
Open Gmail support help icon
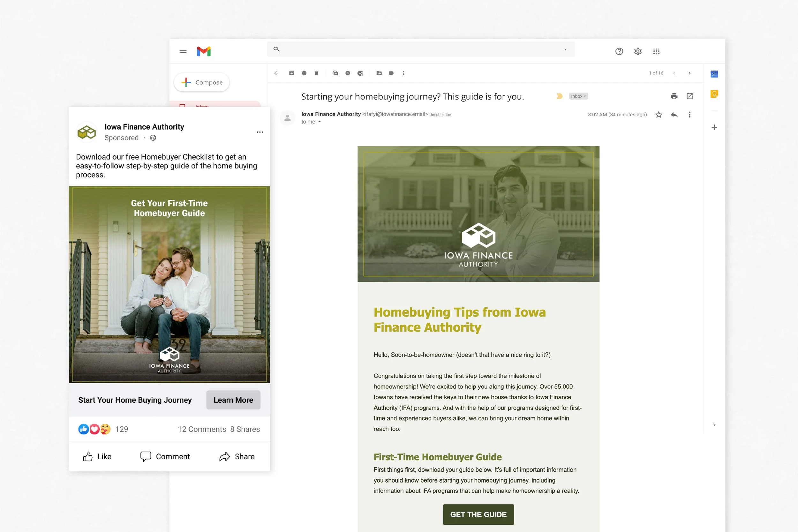(619, 51)
